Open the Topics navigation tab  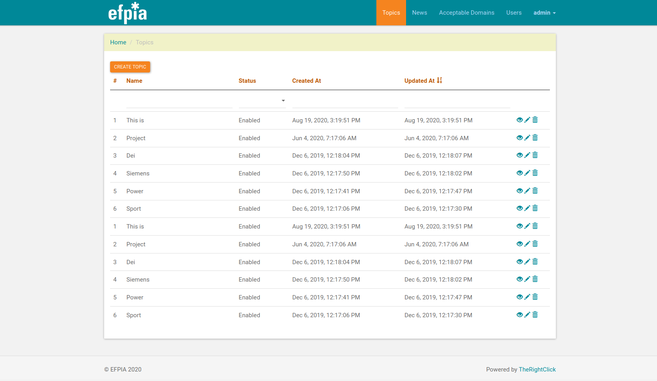[391, 13]
